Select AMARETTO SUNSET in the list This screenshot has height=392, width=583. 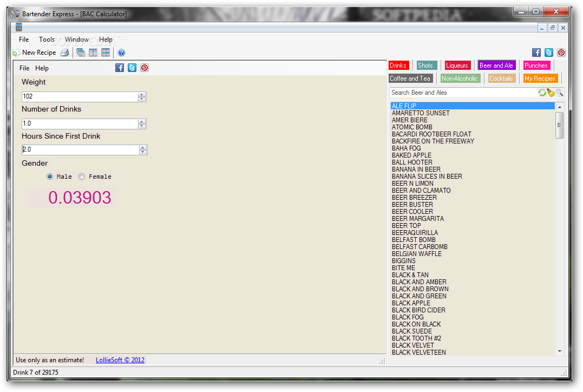click(473, 113)
